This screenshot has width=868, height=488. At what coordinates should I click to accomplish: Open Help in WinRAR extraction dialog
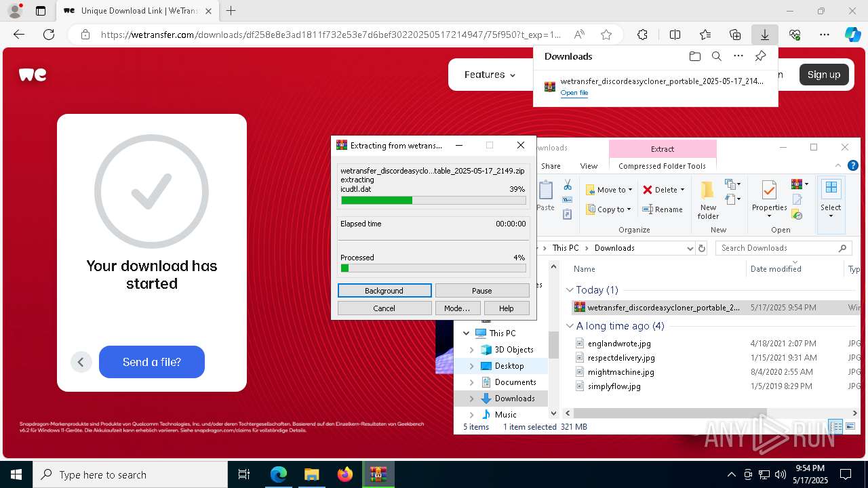[x=507, y=308]
